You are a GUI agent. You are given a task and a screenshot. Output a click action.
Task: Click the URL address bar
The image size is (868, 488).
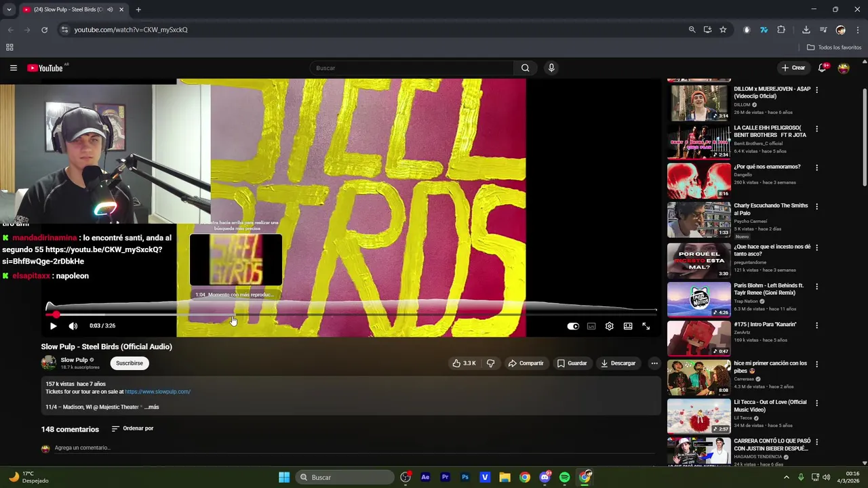coord(373,30)
